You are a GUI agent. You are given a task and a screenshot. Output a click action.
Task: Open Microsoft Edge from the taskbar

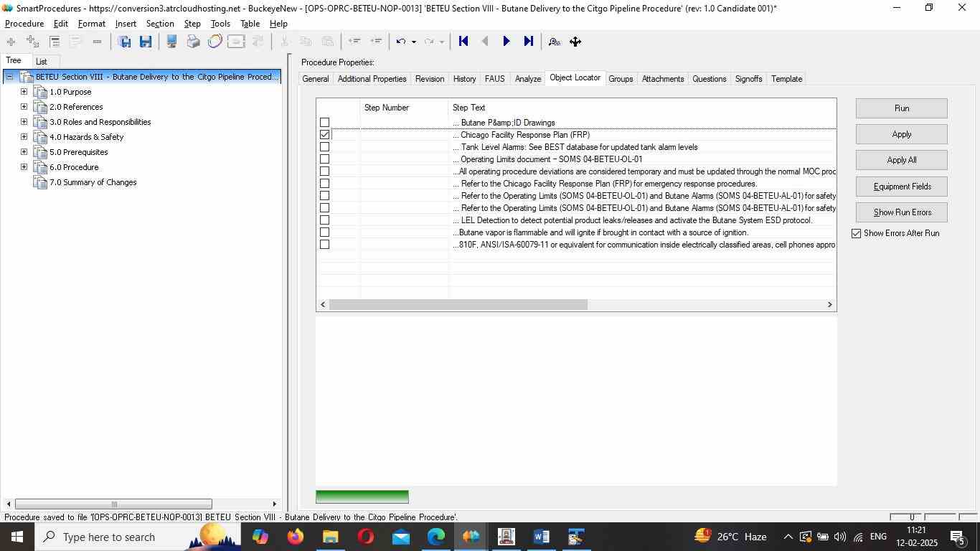coord(436,537)
